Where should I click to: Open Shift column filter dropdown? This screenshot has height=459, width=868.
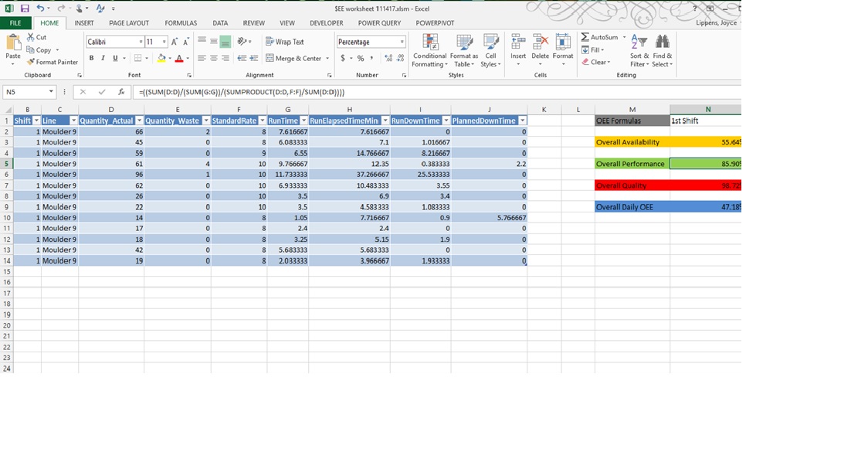coord(36,121)
